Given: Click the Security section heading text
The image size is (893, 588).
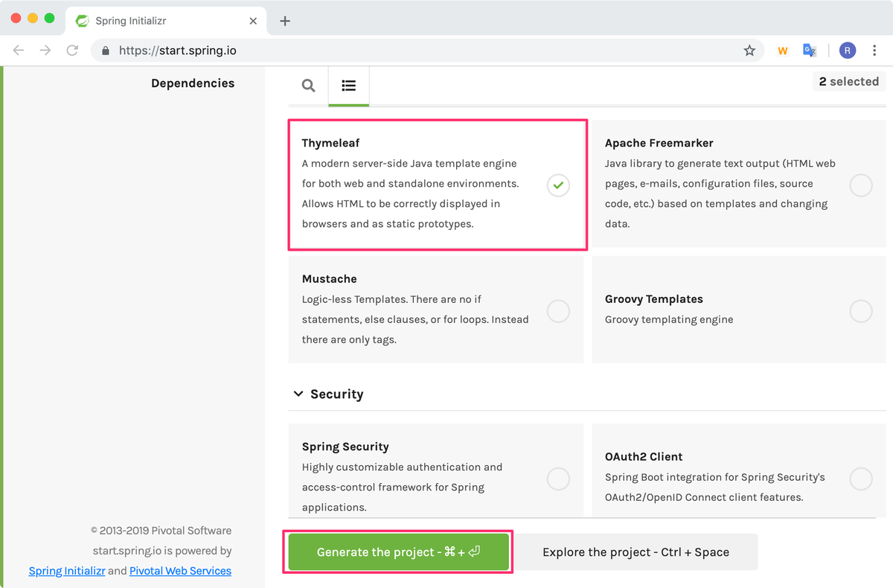Looking at the screenshot, I should (x=336, y=394).
